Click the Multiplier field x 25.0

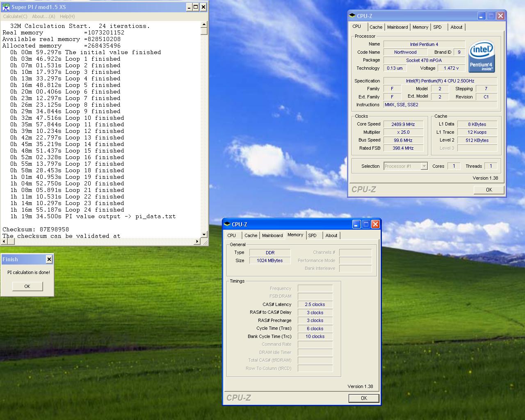(403, 132)
